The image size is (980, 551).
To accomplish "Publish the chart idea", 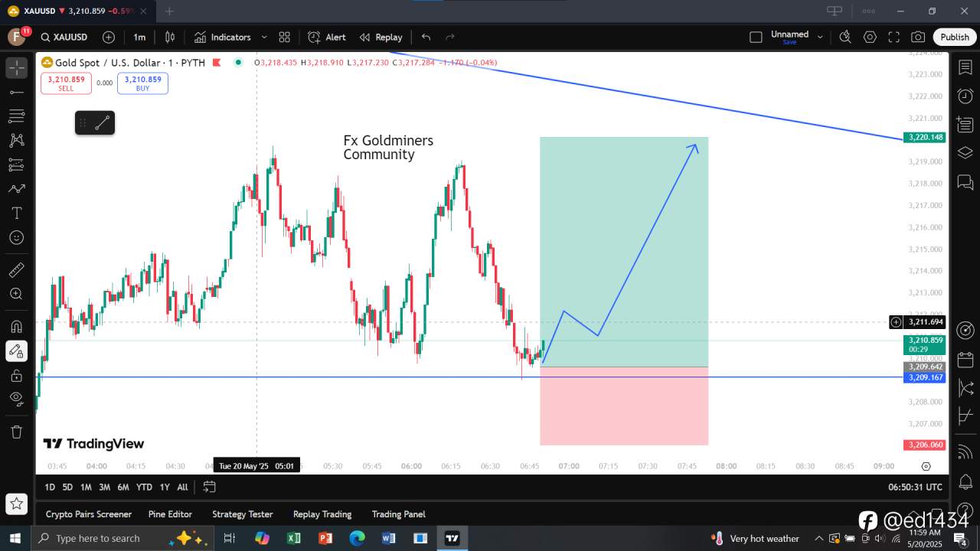I will click(955, 37).
